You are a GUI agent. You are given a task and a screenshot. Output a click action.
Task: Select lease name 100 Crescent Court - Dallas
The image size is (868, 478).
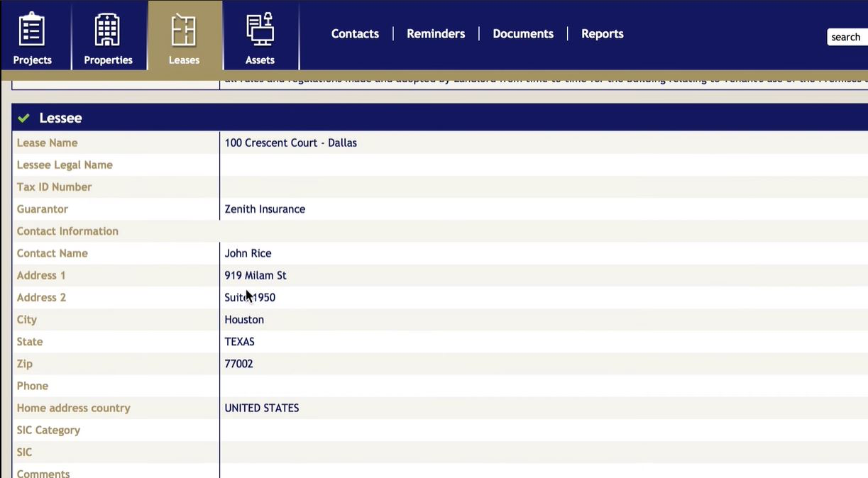point(291,143)
